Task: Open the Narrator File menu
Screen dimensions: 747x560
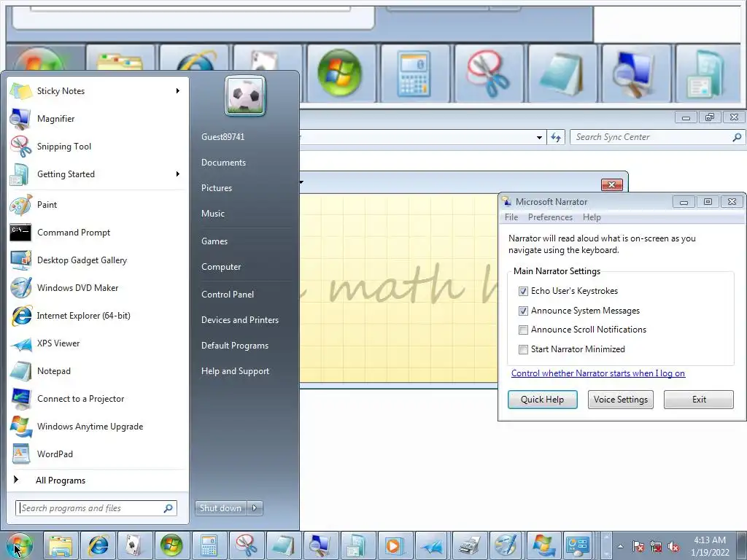Action: point(511,217)
